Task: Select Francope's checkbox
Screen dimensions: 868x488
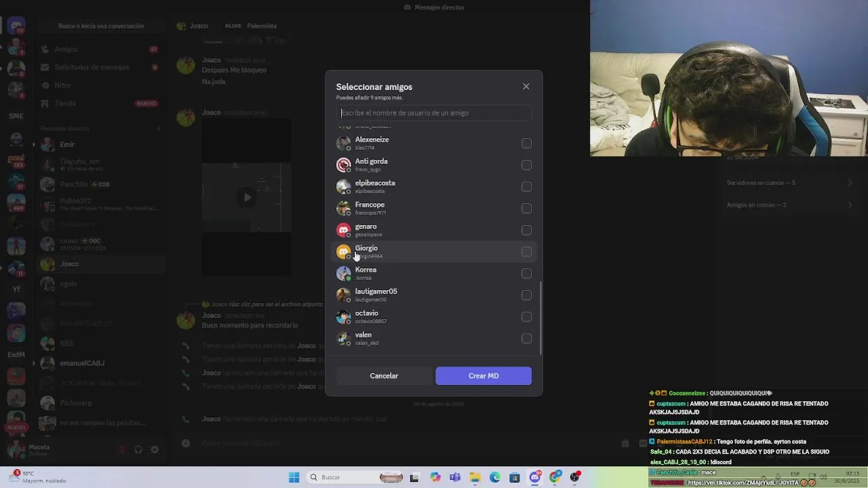Action: 526,209
